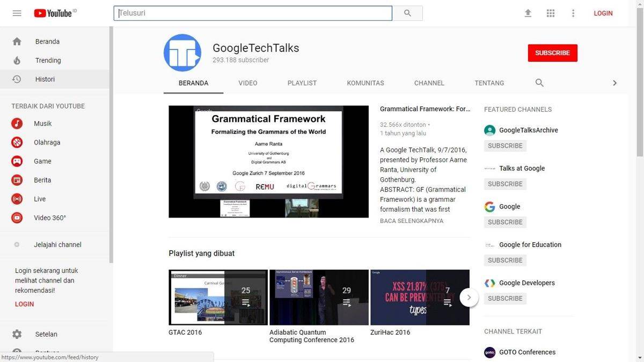The height and width of the screenshot is (362, 644).
Task: Click the GoogleTechTalks channel avatar
Action: (182, 53)
